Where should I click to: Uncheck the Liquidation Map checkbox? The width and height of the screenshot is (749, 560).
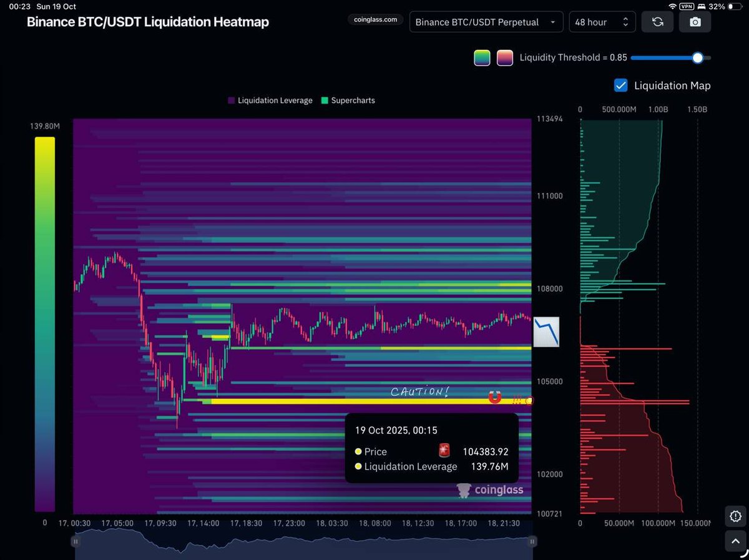[x=621, y=86]
